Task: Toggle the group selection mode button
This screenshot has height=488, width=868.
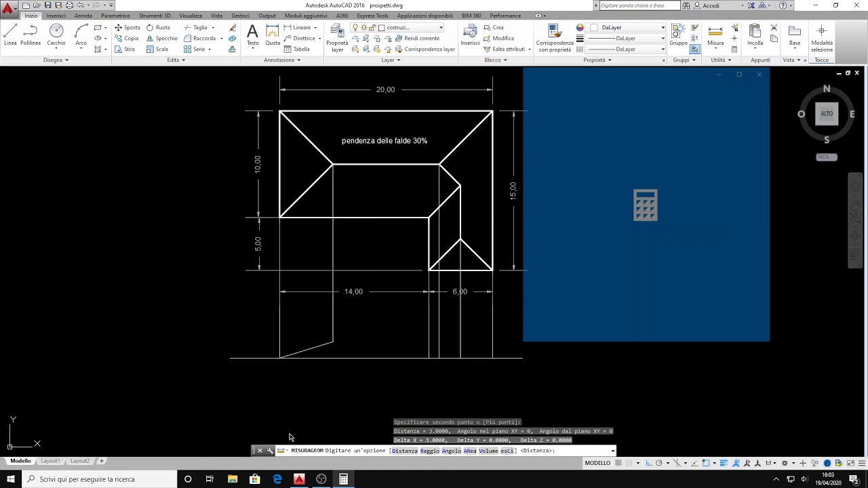Action: [x=695, y=49]
